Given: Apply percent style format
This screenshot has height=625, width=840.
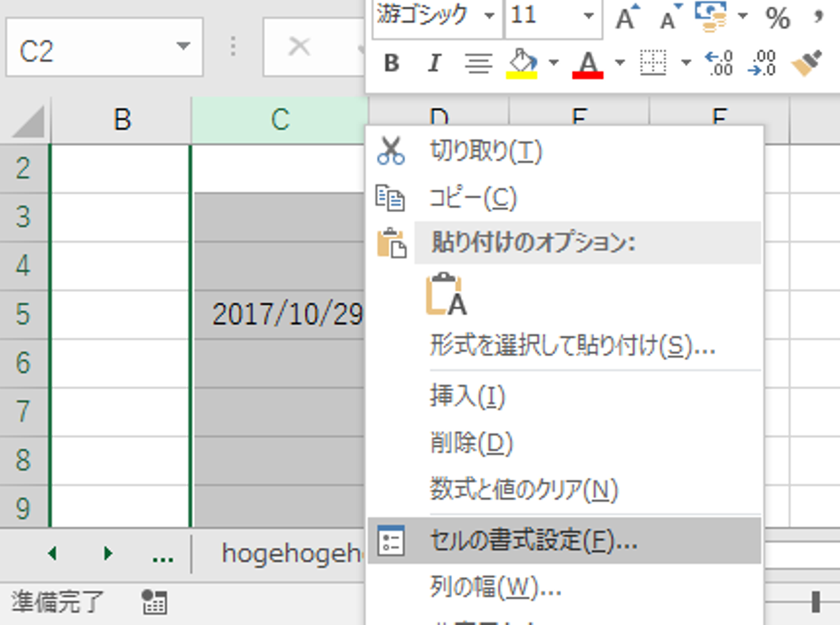Looking at the screenshot, I should point(778,19).
